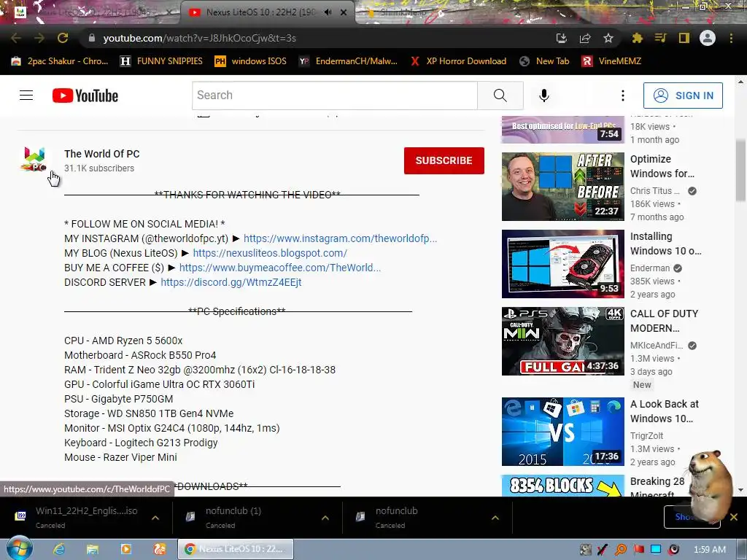Open the media control playlist icon
The height and width of the screenshot is (560, 747).
point(661,38)
